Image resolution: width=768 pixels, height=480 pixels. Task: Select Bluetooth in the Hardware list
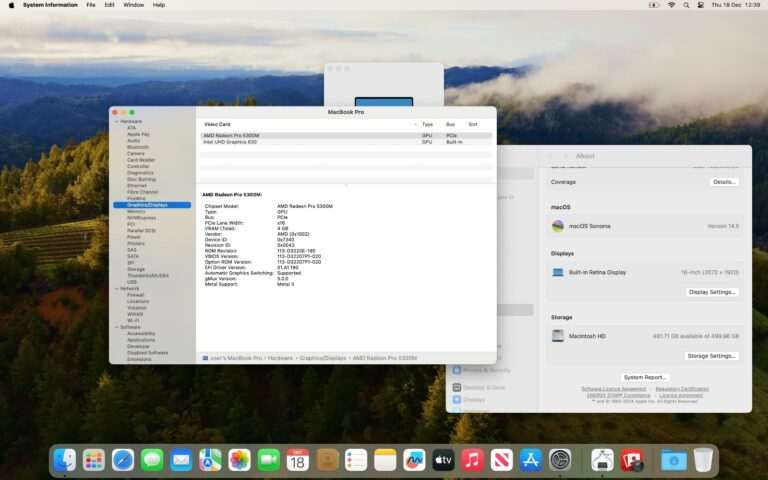point(138,147)
